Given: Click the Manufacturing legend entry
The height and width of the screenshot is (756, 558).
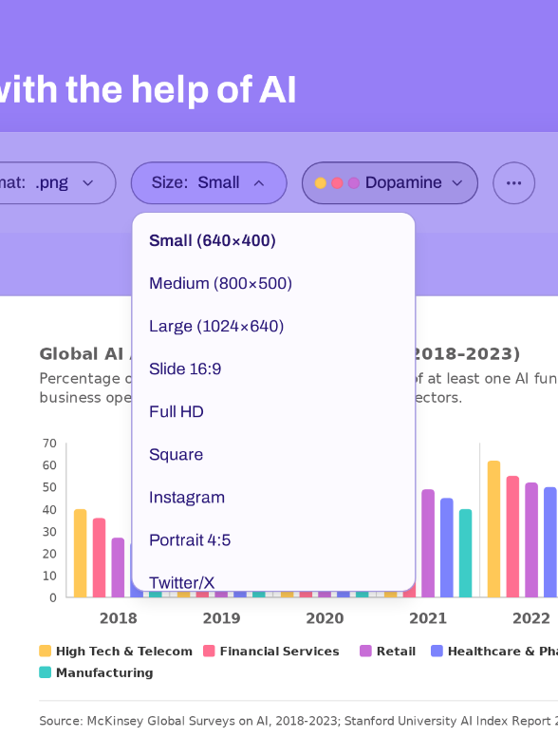Looking at the screenshot, I should (97, 672).
